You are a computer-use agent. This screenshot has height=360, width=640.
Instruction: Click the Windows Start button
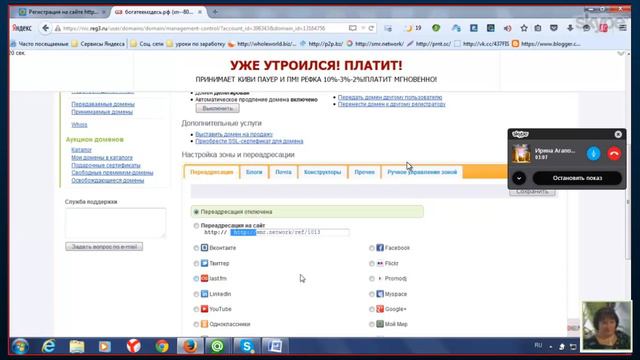pyautogui.click(x=20, y=347)
